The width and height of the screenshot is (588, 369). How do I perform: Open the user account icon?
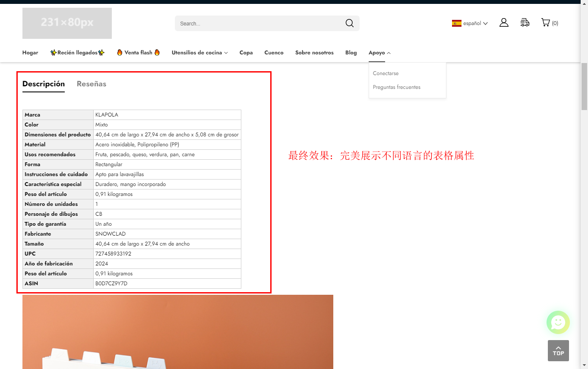click(x=504, y=23)
